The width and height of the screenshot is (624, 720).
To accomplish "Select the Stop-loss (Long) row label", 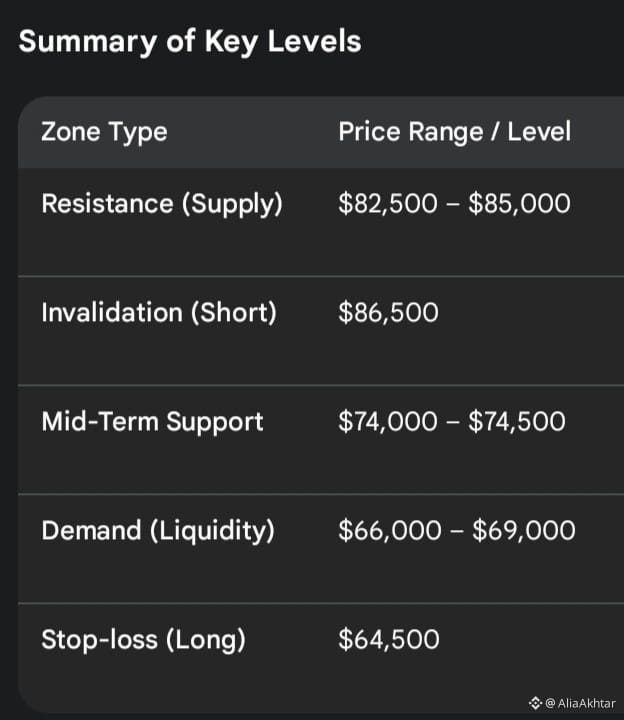I will [143, 639].
